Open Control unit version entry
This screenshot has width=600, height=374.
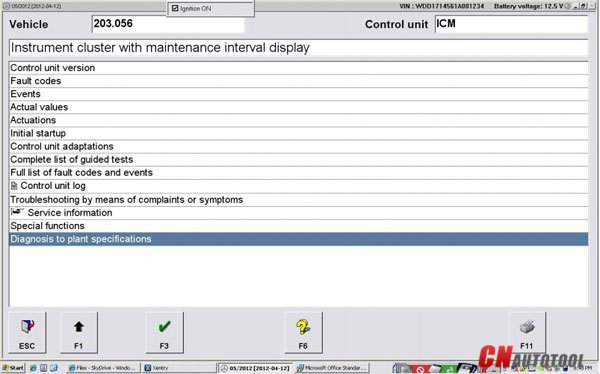coord(298,68)
